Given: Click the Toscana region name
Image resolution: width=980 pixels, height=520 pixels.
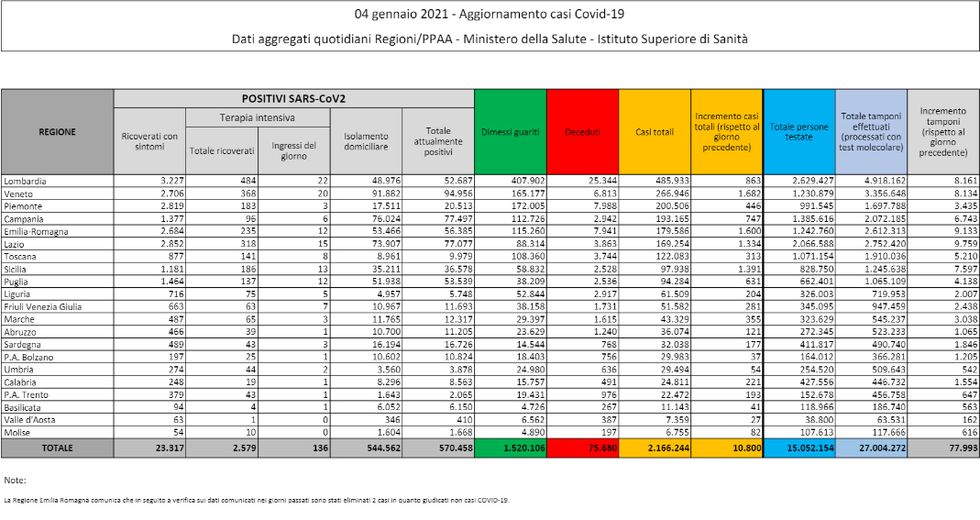Looking at the screenshot, I should (20, 256).
